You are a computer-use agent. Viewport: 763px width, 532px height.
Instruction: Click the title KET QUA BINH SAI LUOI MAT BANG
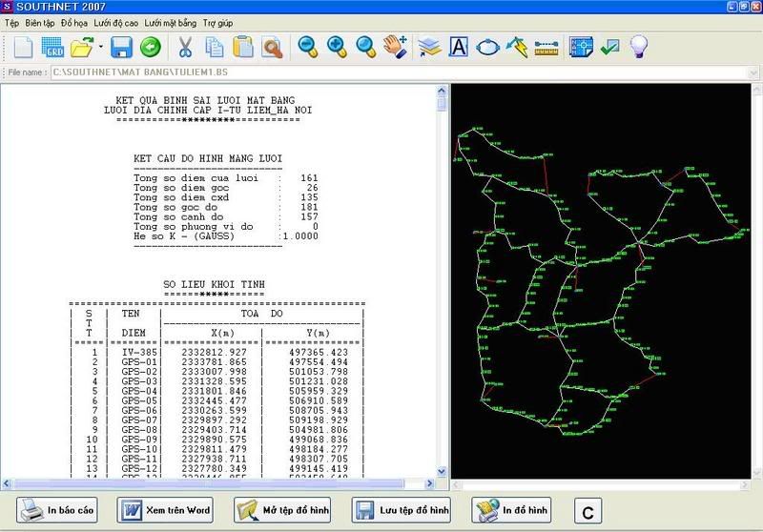(x=205, y=100)
